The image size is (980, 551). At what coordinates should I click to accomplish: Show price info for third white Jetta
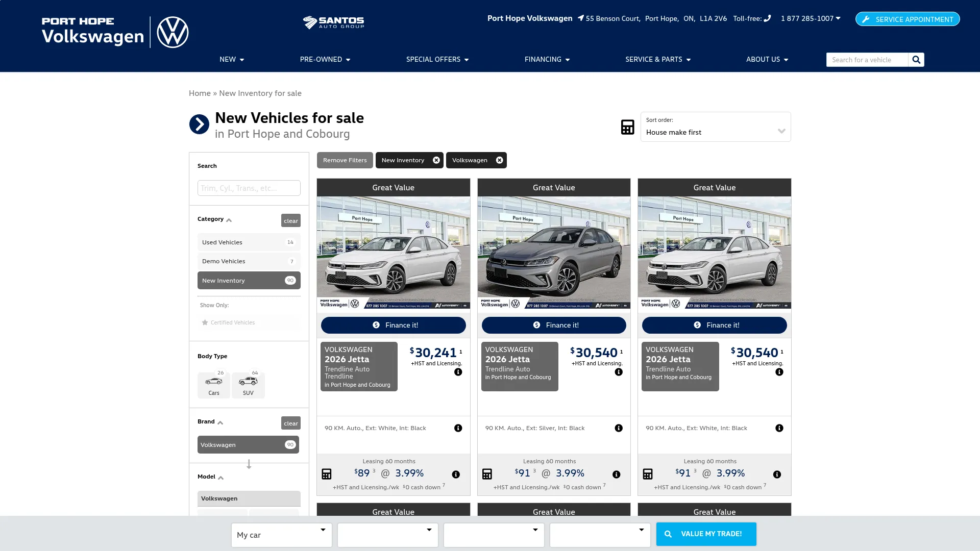779,372
